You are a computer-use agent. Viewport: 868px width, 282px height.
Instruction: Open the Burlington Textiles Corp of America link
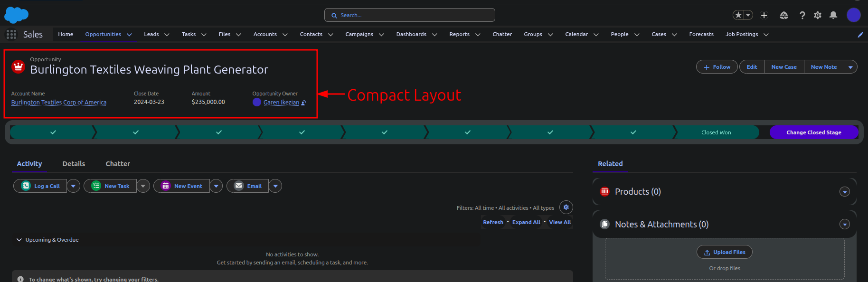tap(59, 102)
